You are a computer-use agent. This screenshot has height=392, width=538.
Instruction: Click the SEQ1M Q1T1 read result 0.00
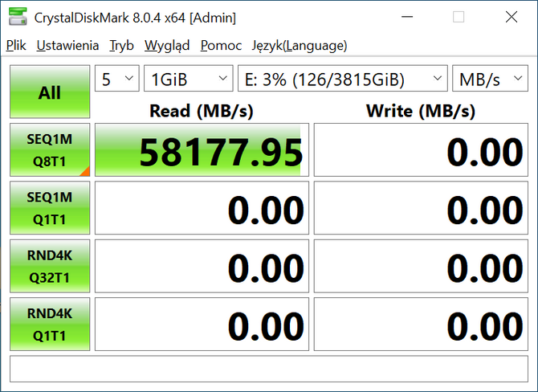point(202,208)
